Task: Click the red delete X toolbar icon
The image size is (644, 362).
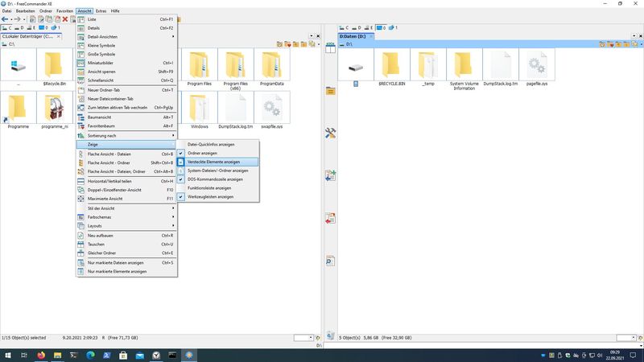Action: coord(65,19)
